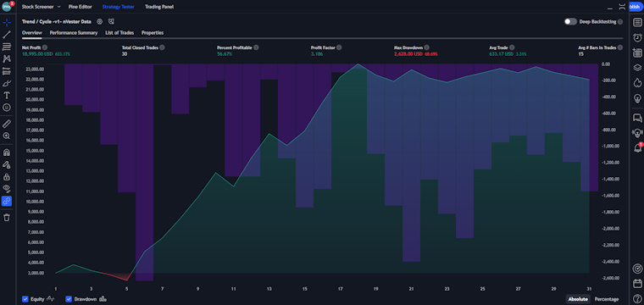Viewport: 644px width, 305px height.
Task: Show info for Net Profit
Action: click(x=44, y=47)
